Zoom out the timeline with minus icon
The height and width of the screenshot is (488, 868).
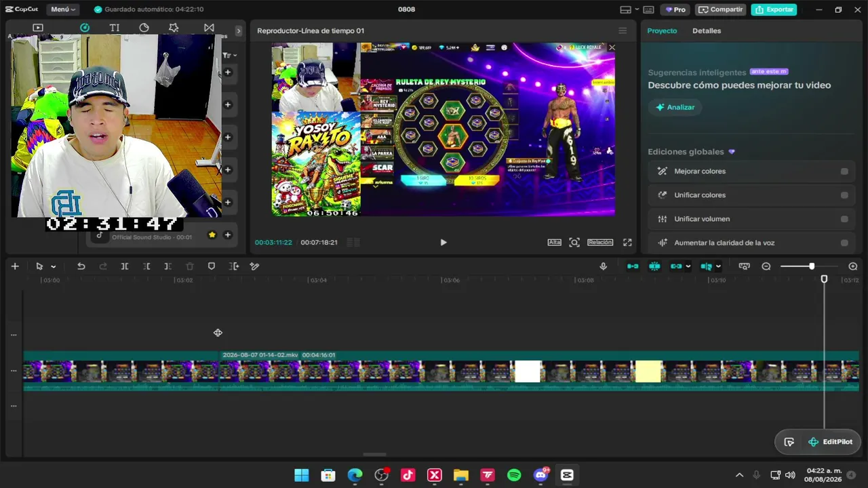[766, 266]
